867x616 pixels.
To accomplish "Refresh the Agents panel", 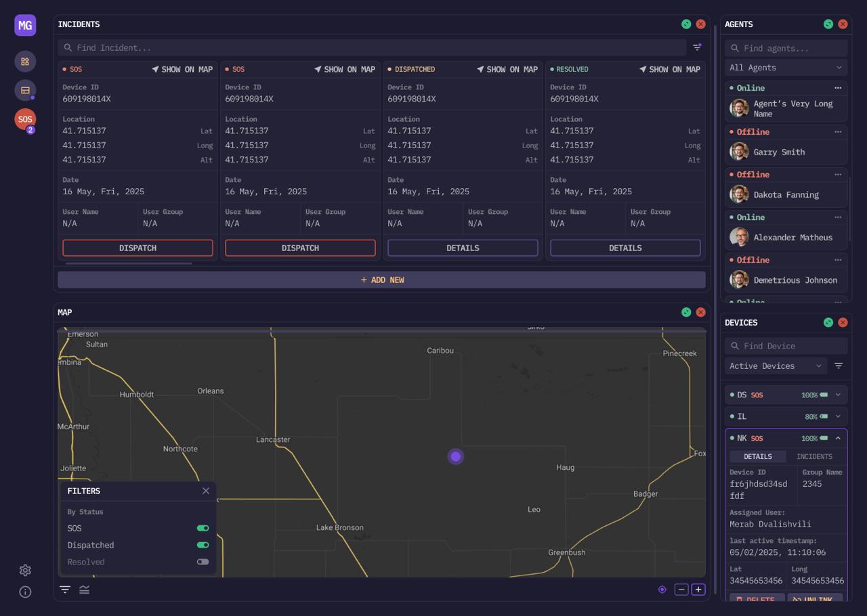I will [828, 24].
